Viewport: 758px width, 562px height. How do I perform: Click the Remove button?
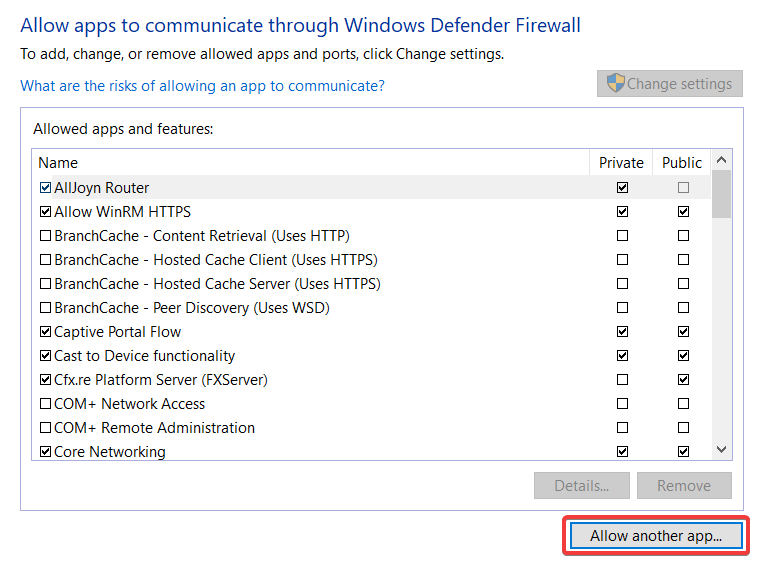(x=684, y=486)
